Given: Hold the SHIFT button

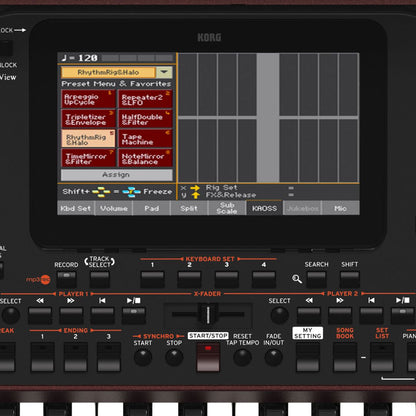Looking at the screenshot, I should [x=350, y=279].
